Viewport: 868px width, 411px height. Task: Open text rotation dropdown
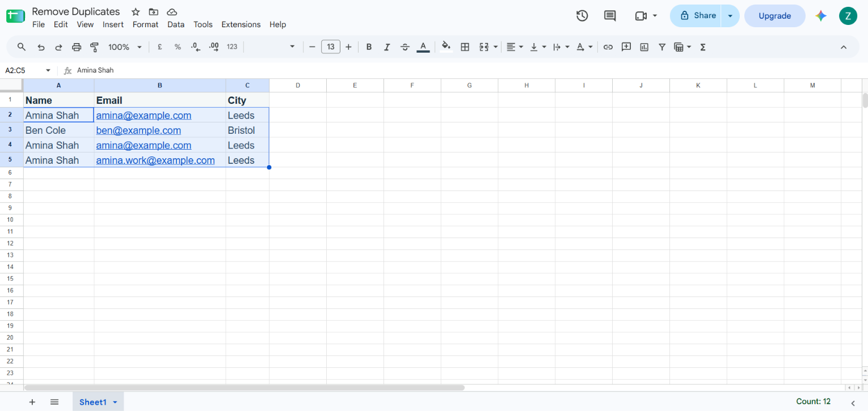point(584,47)
